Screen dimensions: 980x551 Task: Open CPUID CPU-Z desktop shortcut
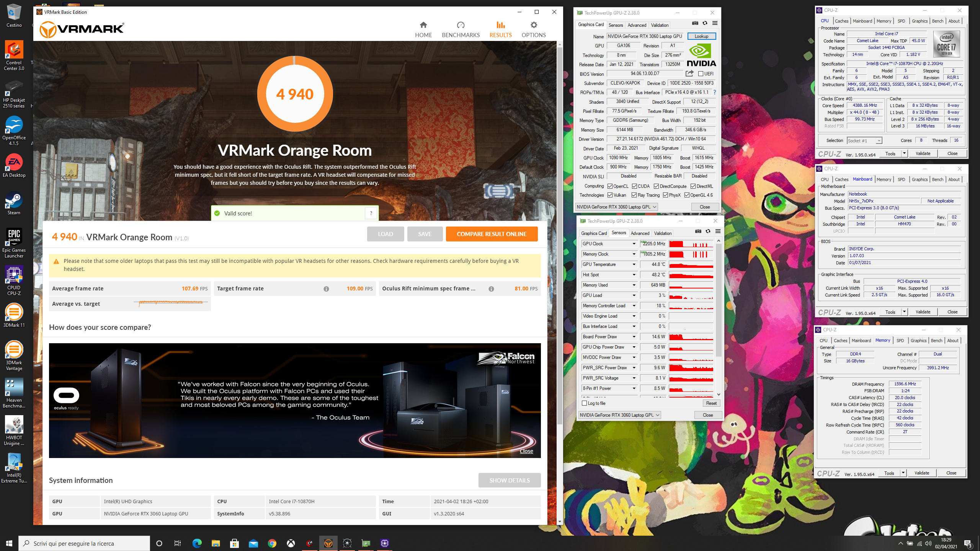(x=14, y=280)
